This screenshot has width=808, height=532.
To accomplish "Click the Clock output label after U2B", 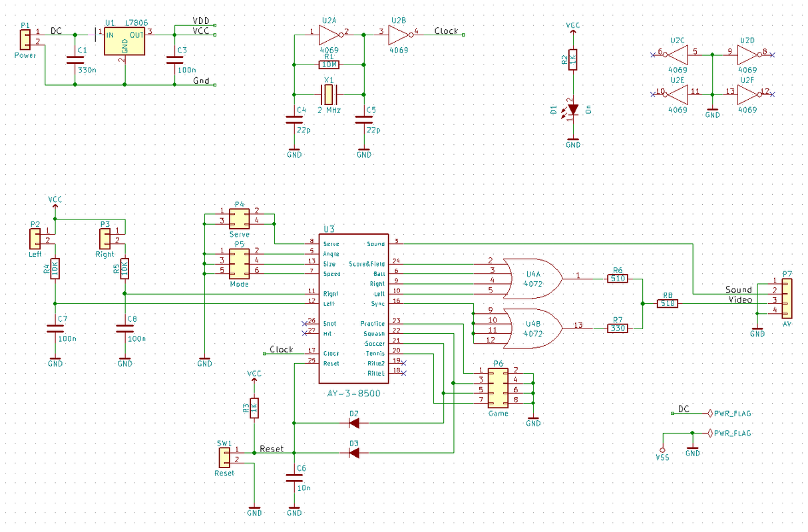I will pos(446,31).
